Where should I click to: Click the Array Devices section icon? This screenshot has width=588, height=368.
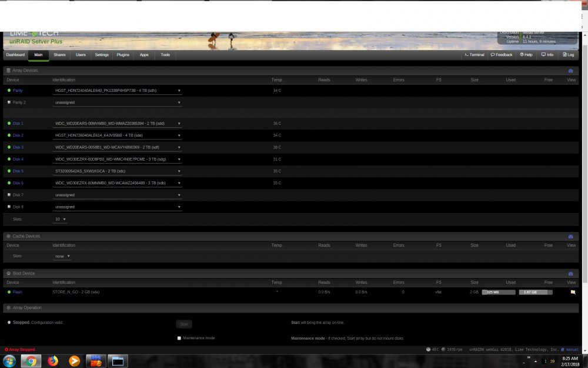8,71
